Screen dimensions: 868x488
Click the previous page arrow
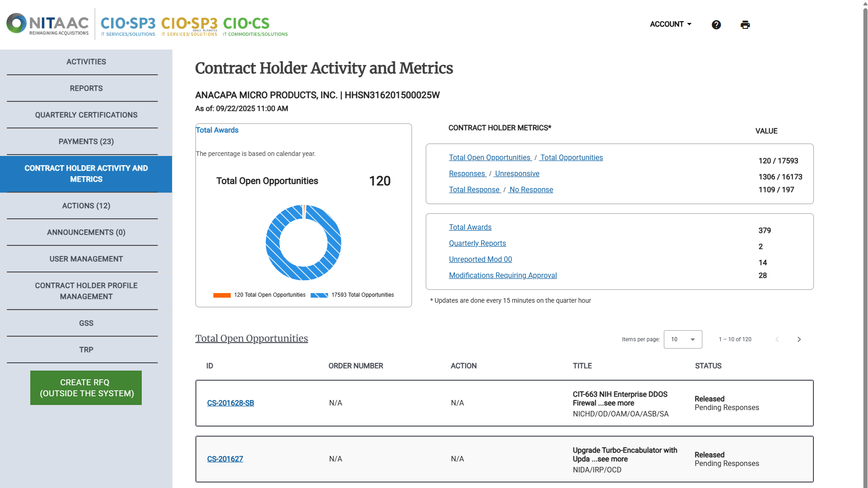777,339
